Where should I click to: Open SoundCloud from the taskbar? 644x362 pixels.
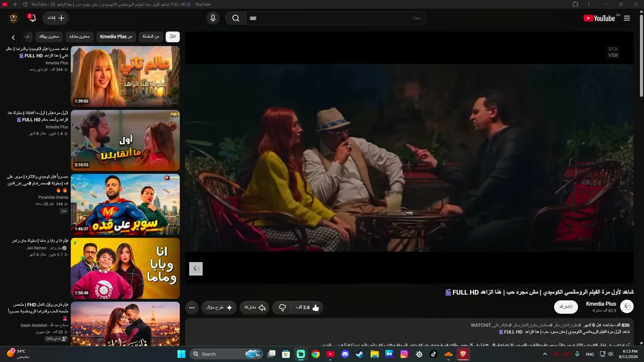click(x=448, y=354)
